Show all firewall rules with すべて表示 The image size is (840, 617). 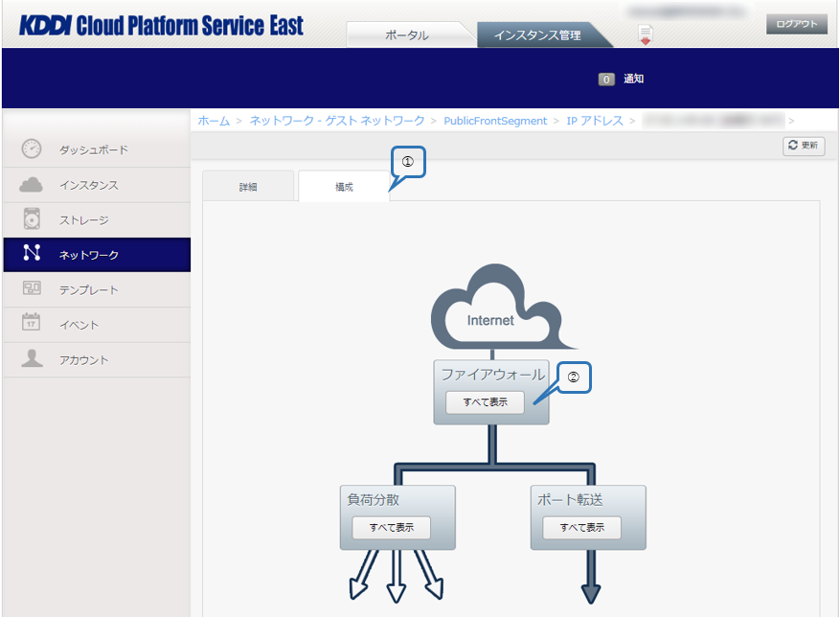tap(485, 402)
